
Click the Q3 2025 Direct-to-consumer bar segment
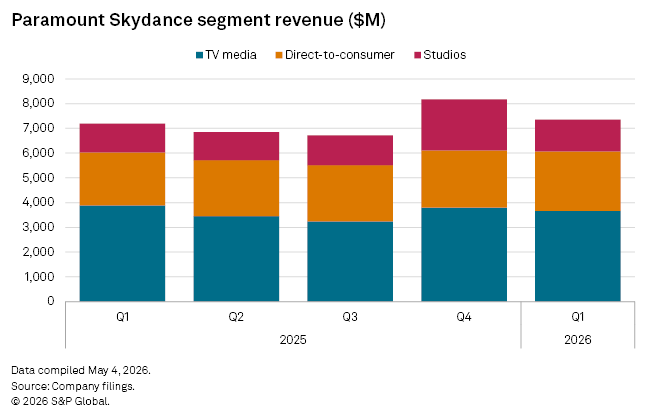click(x=350, y=193)
